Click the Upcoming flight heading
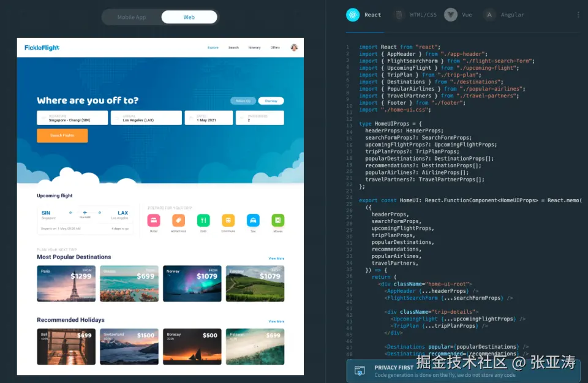 [x=55, y=196]
